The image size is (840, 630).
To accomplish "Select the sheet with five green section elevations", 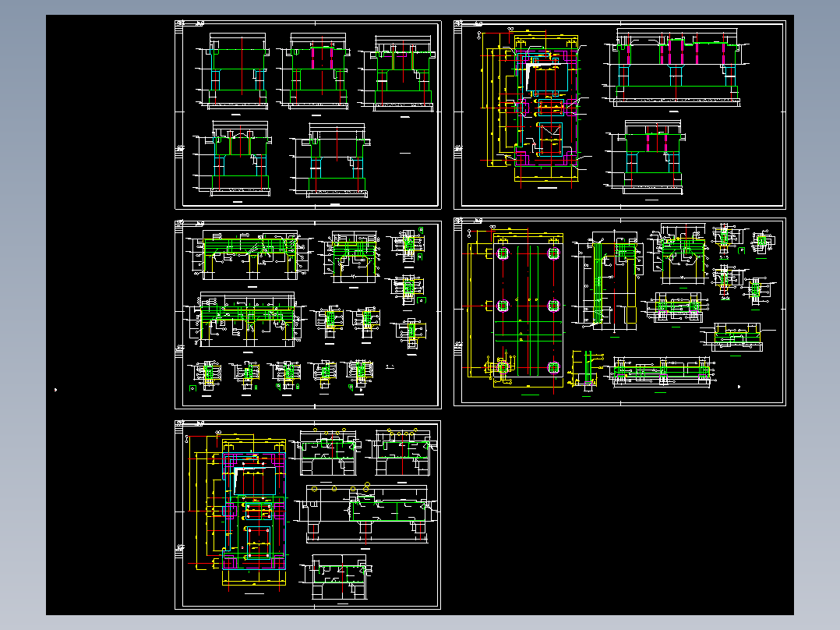I will pyautogui.click(x=308, y=115).
